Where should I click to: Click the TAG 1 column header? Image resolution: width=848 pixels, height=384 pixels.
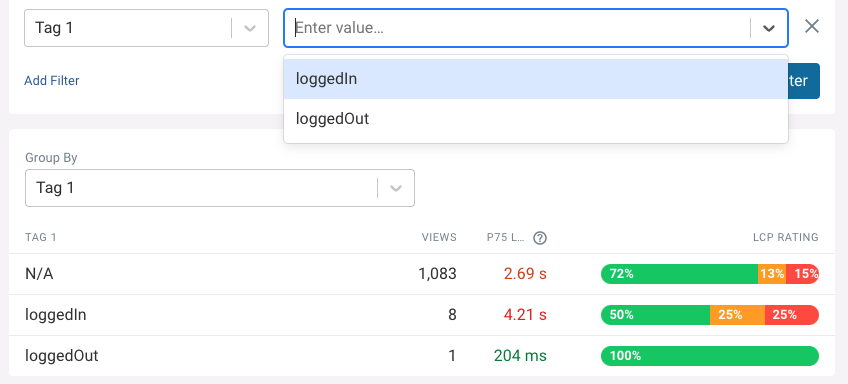(x=41, y=237)
